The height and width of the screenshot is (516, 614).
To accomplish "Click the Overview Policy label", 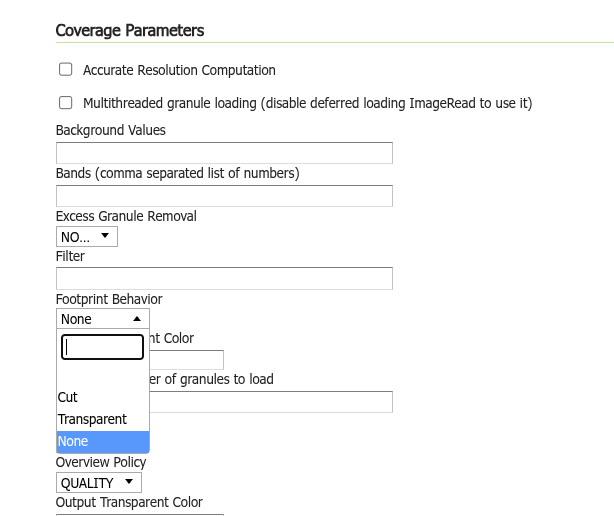I will (101, 462).
